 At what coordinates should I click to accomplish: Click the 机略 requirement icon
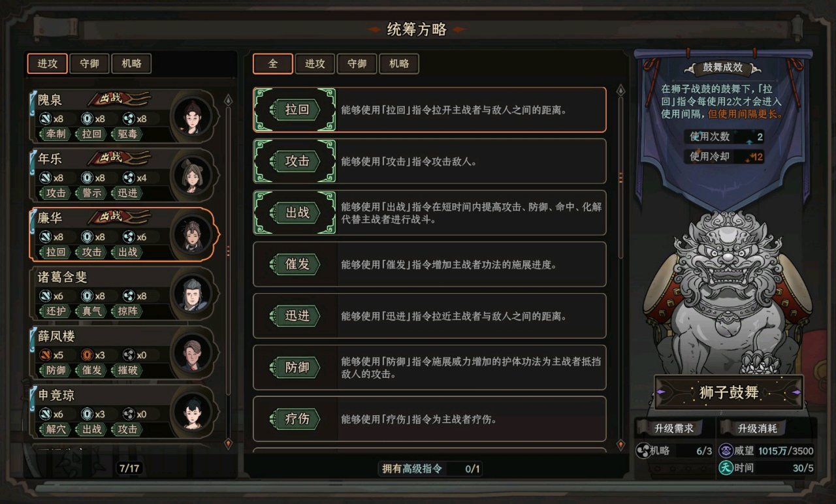(642, 451)
